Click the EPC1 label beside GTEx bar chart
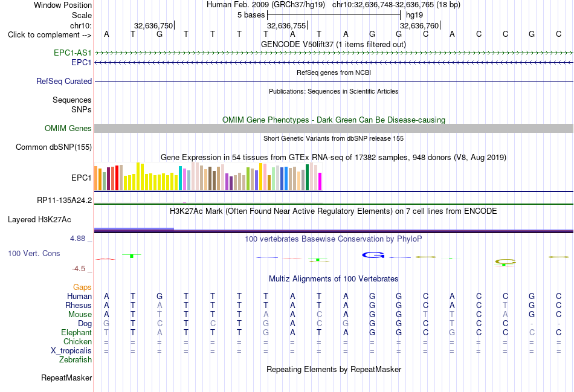 click(82, 178)
